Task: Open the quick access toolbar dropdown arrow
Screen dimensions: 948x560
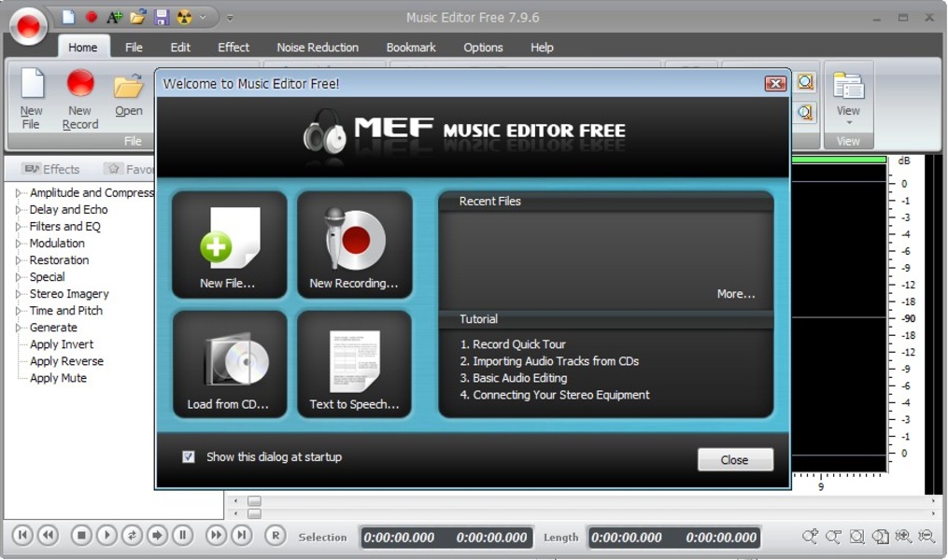Action: click(x=204, y=18)
